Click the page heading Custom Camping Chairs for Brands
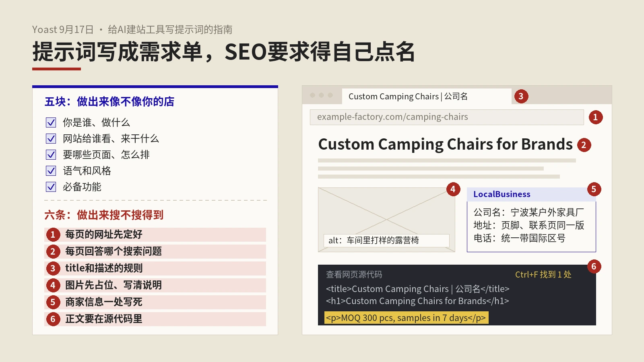Image resolution: width=644 pixels, height=362 pixels. 445,144
